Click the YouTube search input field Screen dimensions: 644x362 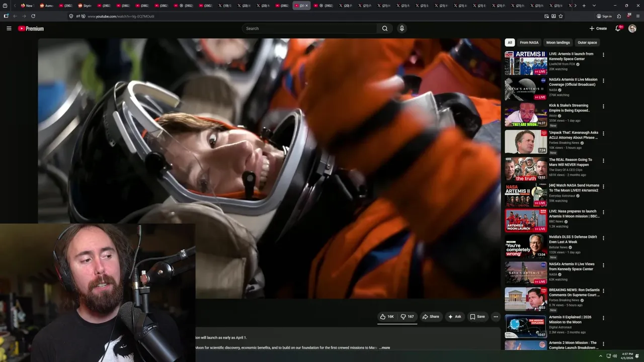pos(309,29)
